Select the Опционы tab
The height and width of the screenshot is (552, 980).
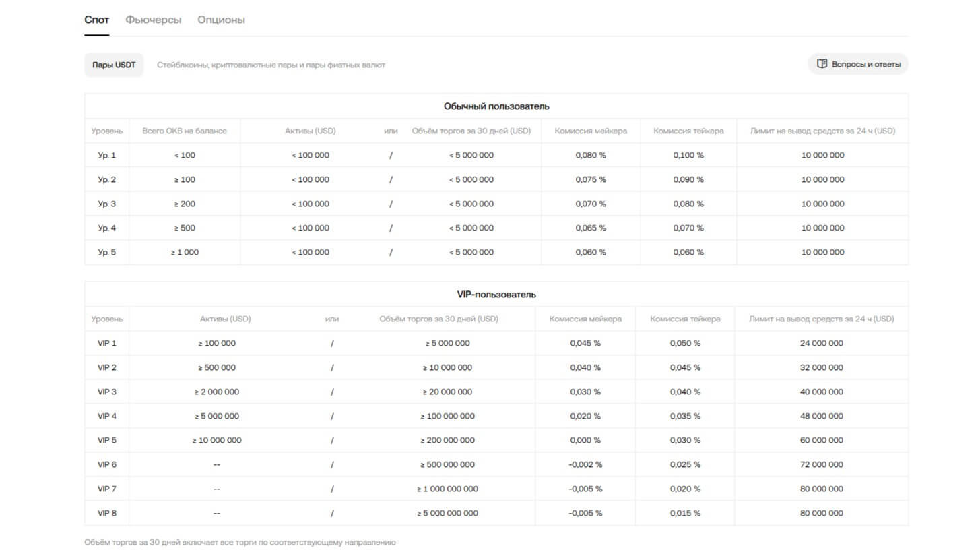221,20
